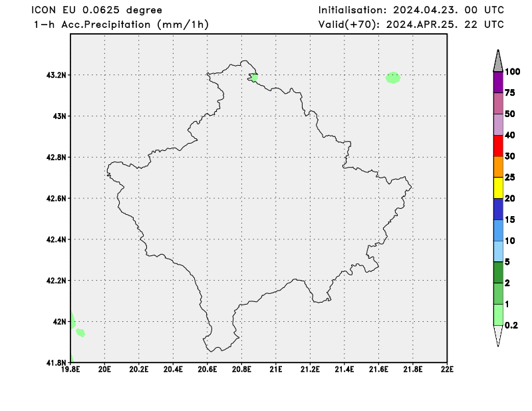Image resolution: width=532 pixels, height=411 pixels.
Task: Click the gray upward arrow atop color bar
Action: (498, 61)
